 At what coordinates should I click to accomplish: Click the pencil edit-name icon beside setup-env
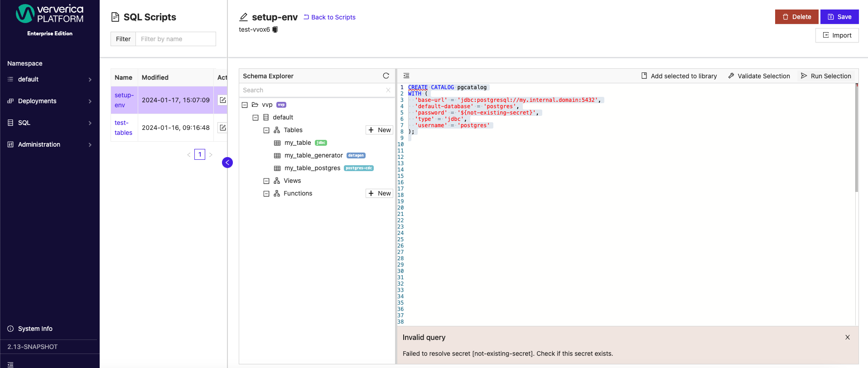coord(243,17)
